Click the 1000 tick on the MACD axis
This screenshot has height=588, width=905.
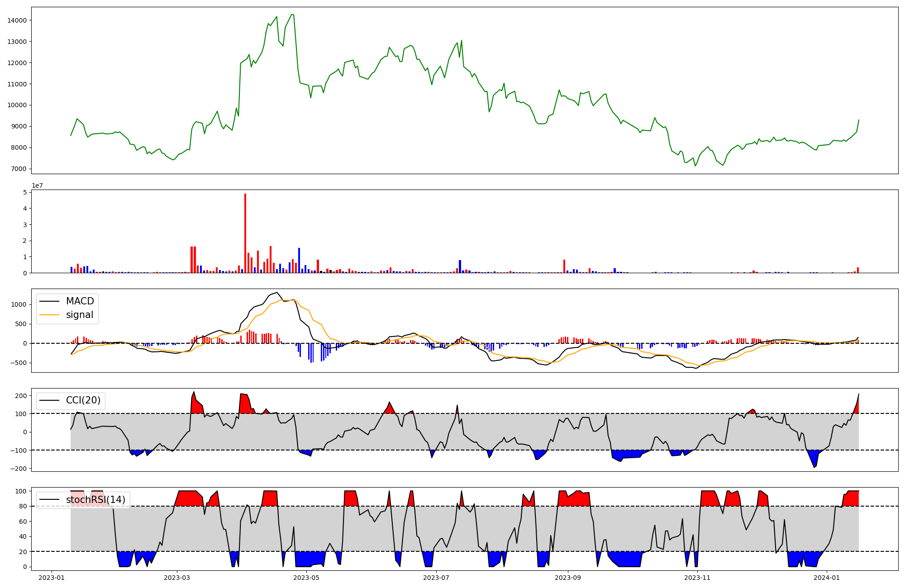tap(19, 305)
